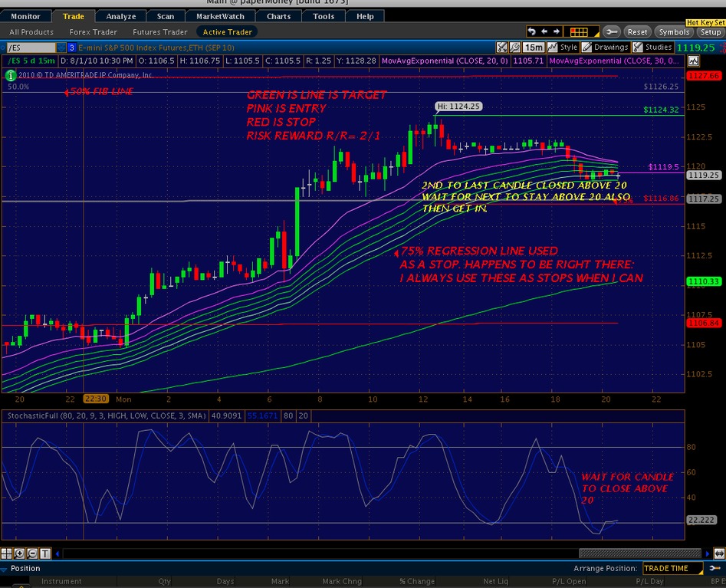Click the forward arrow icon

pos(557,31)
